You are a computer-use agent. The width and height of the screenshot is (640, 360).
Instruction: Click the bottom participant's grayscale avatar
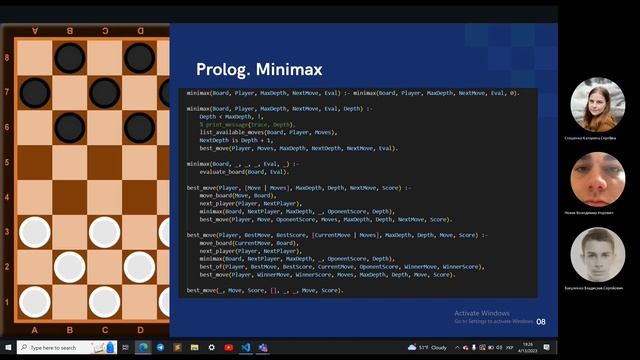coord(598,255)
